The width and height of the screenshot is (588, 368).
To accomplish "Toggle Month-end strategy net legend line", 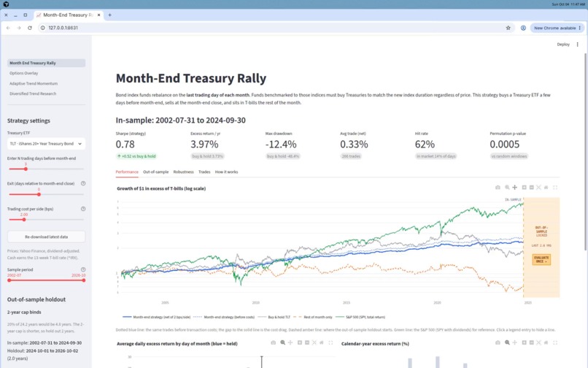I will 157,317.
